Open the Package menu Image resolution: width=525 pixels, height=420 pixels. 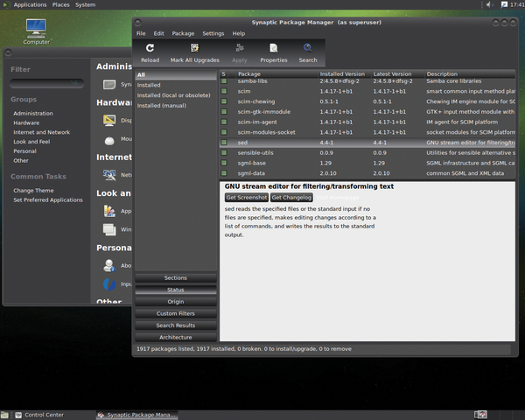coord(183,33)
